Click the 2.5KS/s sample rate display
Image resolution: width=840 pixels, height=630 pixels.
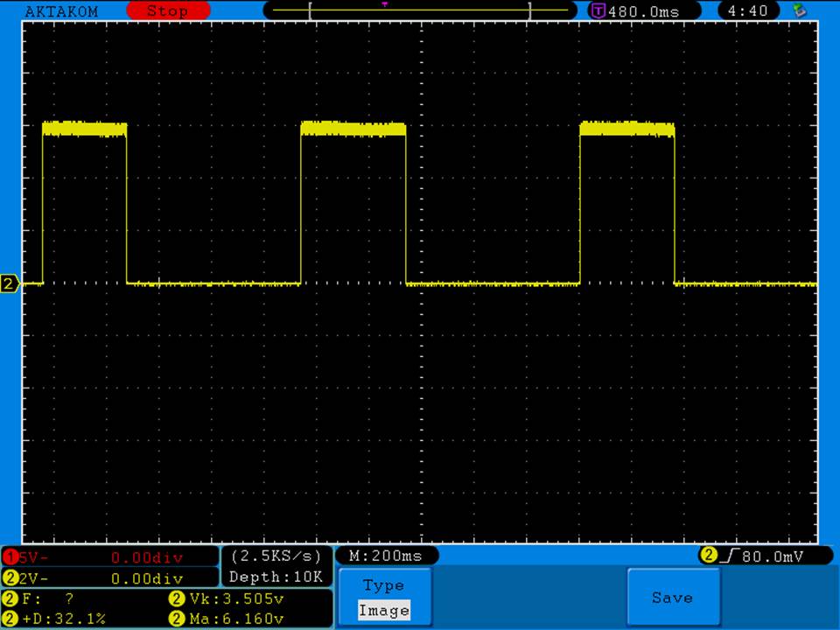pos(276,556)
